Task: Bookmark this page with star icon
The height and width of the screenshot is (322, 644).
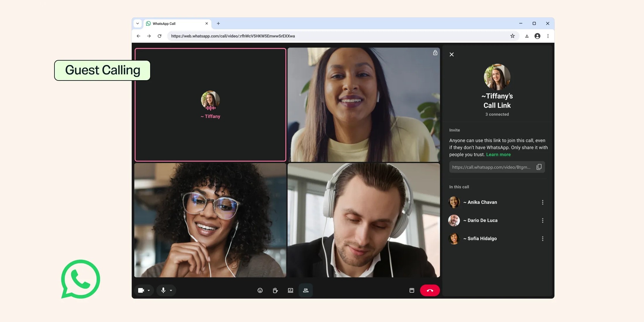Action: (x=512, y=36)
